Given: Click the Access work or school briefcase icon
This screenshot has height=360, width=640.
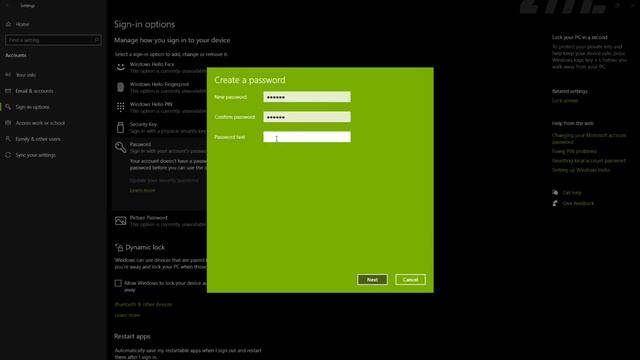Looking at the screenshot, I should 8,123.
